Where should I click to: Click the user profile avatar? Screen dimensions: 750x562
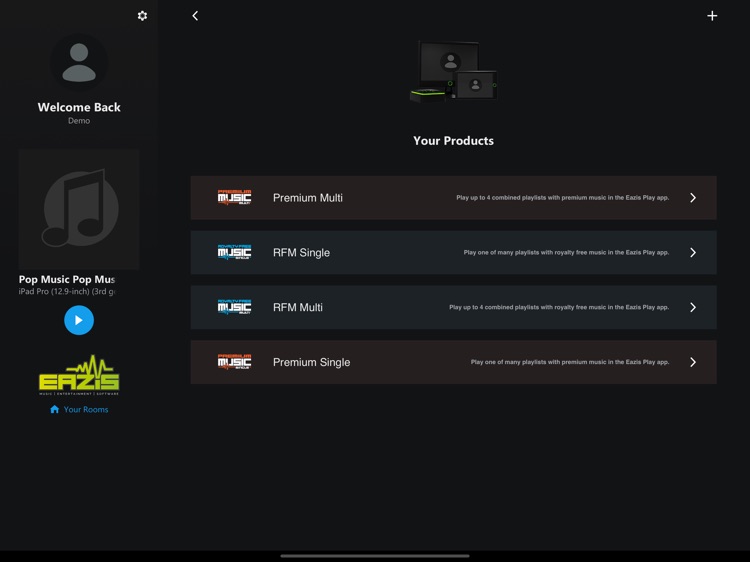pos(79,62)
